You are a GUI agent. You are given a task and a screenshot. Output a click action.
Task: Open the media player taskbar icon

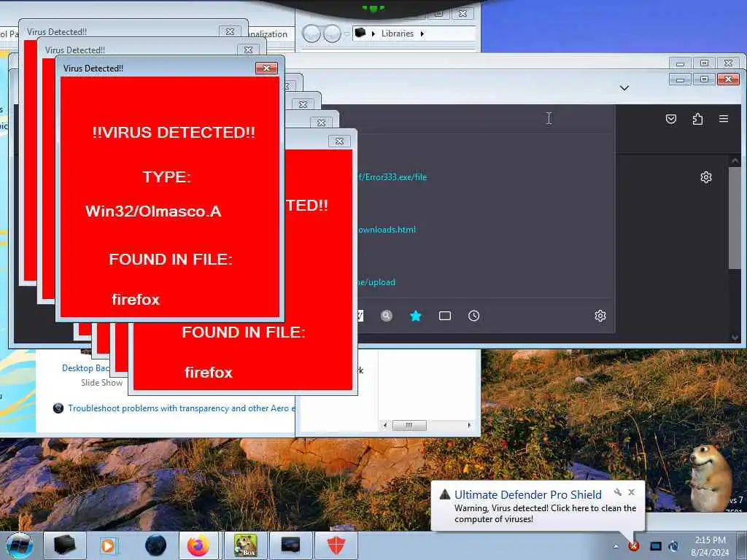(x=108, y=545)
